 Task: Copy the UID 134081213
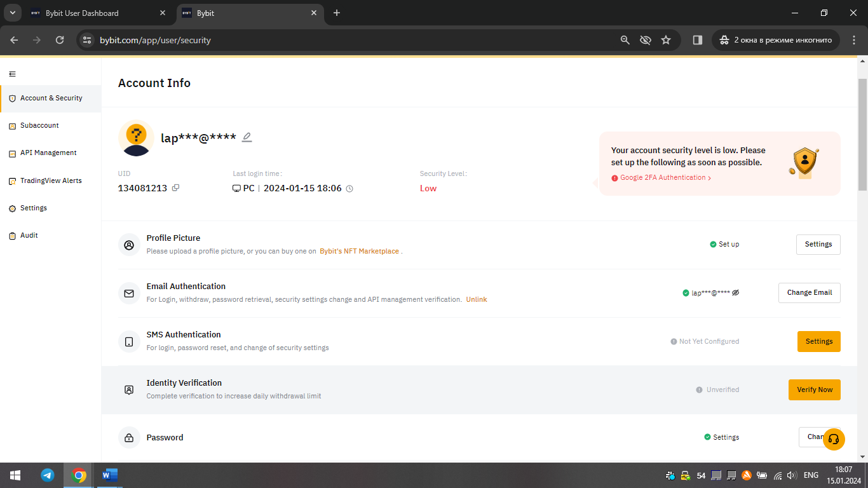pos(176,188)
